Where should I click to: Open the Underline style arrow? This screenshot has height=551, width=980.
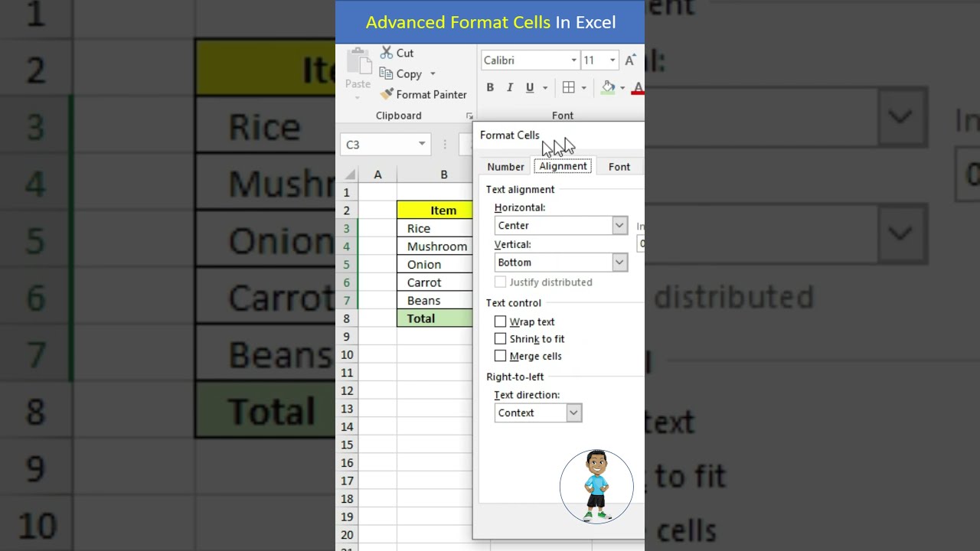545,88
